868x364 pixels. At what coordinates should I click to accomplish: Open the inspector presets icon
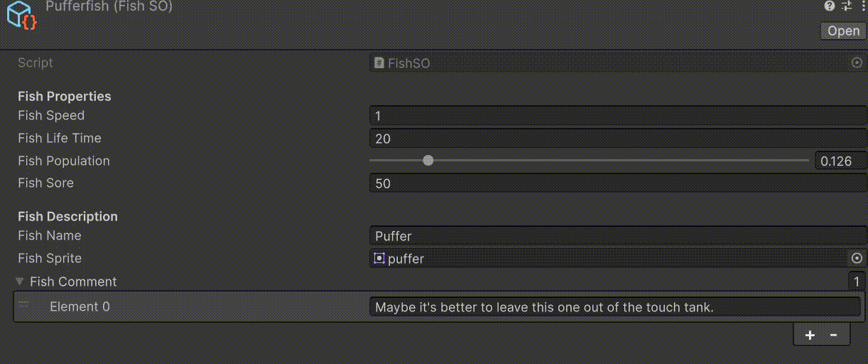click(846, 6)
